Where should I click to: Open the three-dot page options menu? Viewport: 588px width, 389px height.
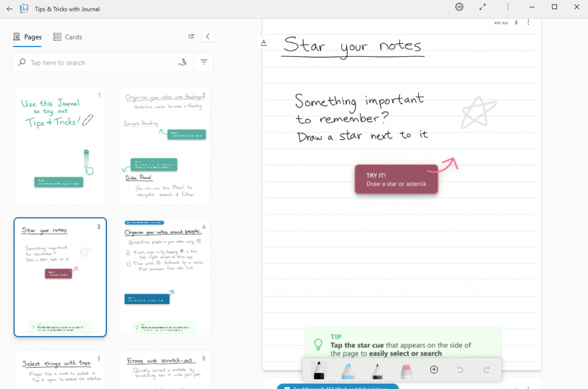(528, 22)
